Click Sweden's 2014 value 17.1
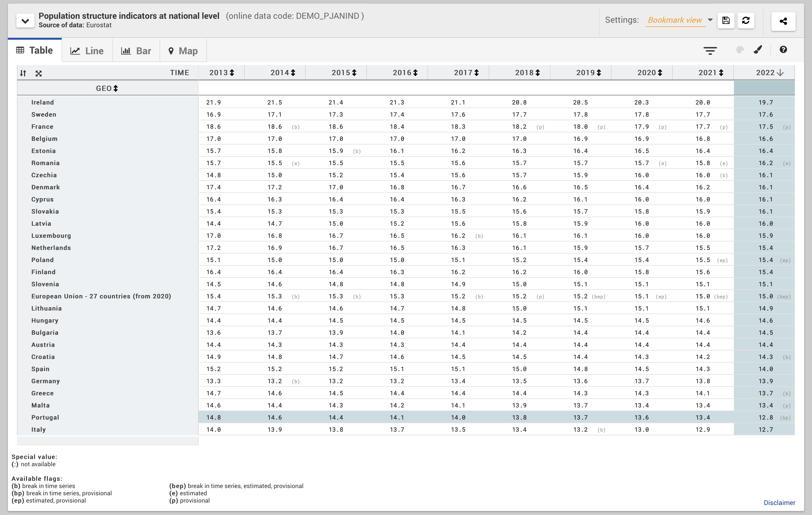The width and height of the screenshot is (812, 515). point(275,115)
